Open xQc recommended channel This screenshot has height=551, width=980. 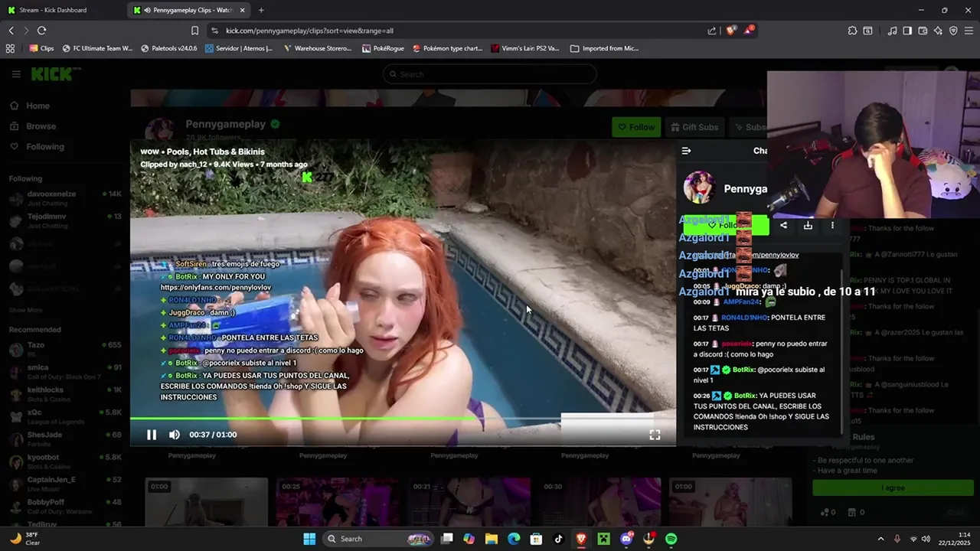click(65, 417)
